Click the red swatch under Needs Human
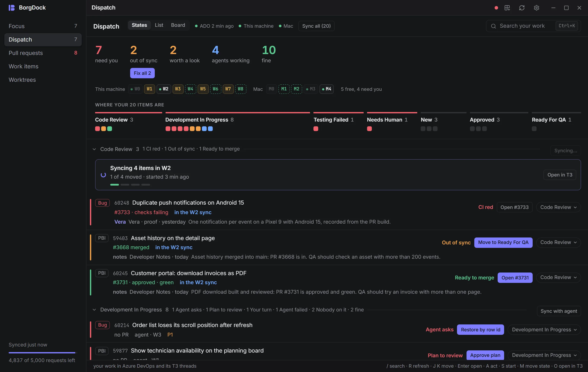 [369, 129]
